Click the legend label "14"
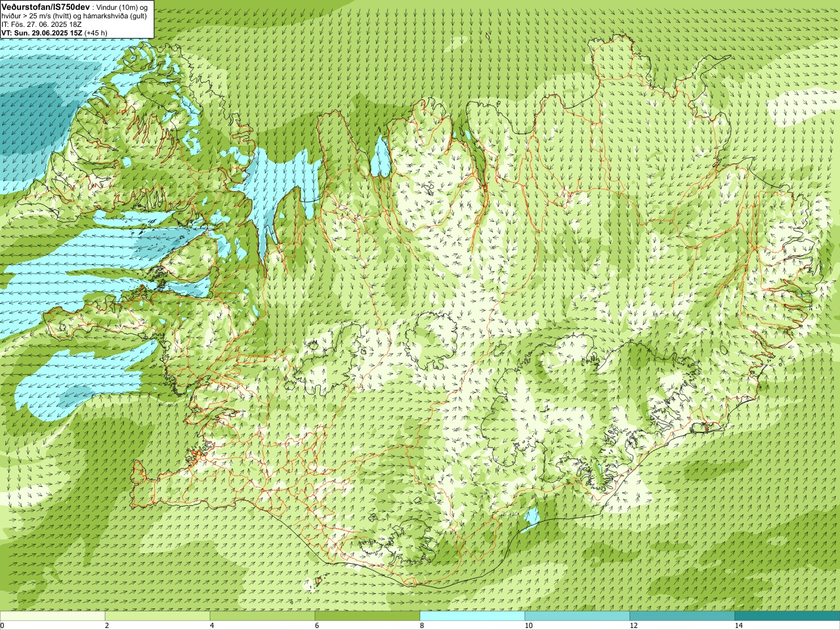 738,625
